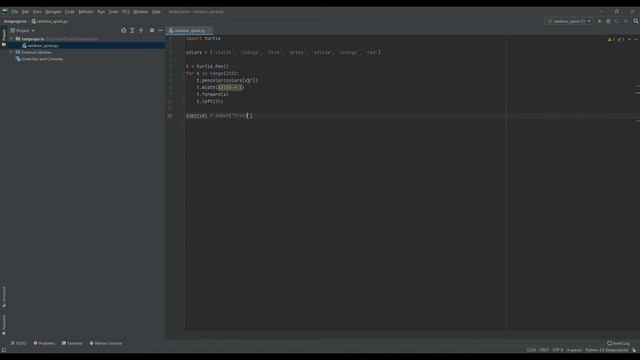Click line:column position in status bar
The height and width of the screenshot is (360, 640).
[x=531, y=350]
